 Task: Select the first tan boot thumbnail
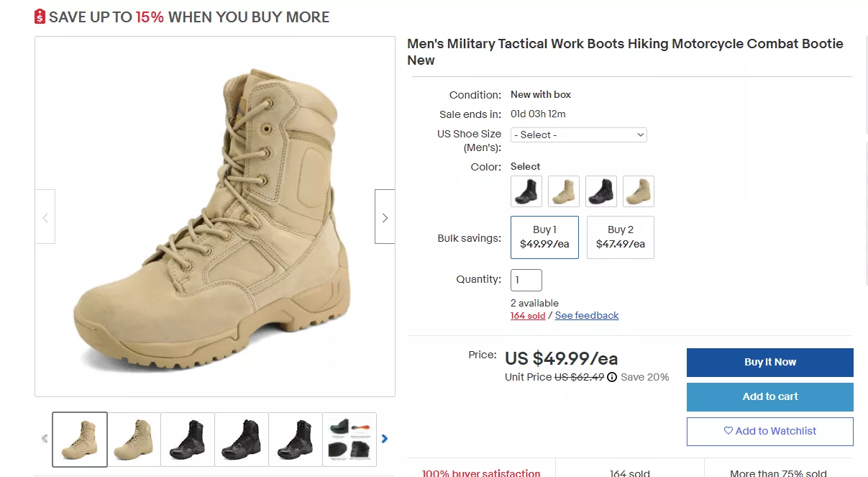pyautogui.click(x=79, y=439)
